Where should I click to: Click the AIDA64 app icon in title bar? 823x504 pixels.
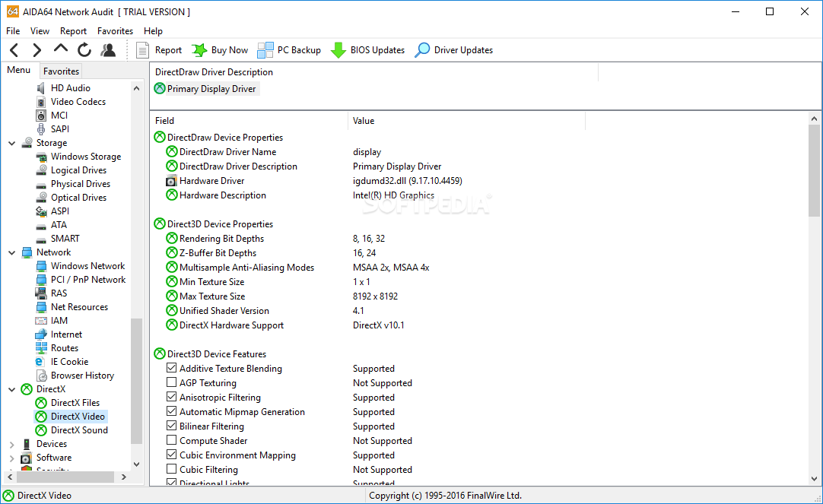pos(13,11)
